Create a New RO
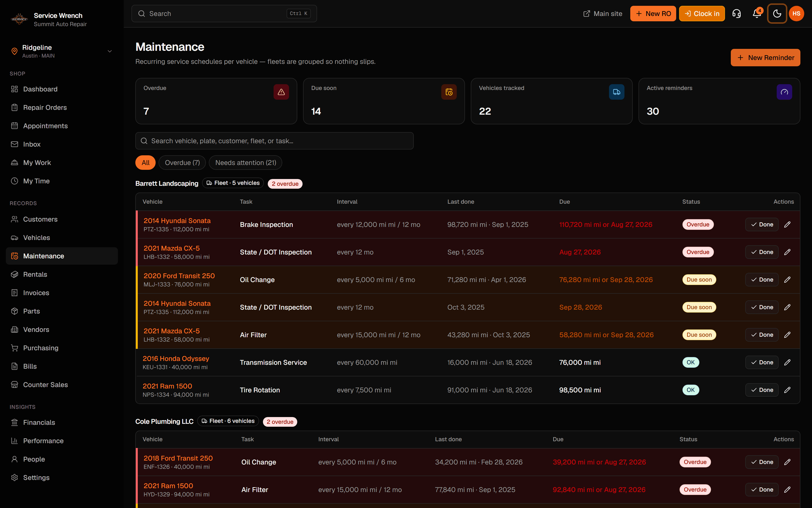This screenshot has width=812, height=508. [x=653, y=14]
